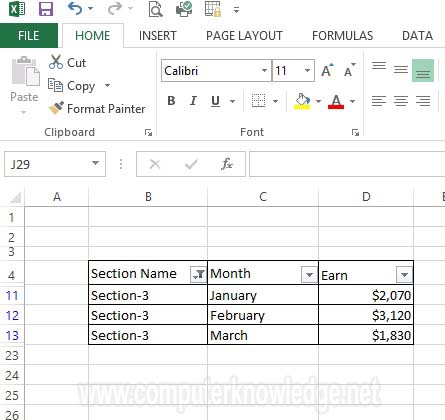Image resolution: width=445 pixels, height=420 pixels.
Task: Open the font size dropdown arrow
Action: [307, 70]
